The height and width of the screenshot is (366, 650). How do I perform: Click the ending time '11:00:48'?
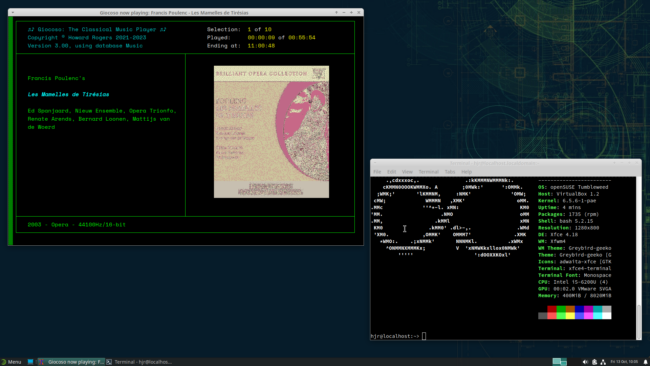coord(261,46)
